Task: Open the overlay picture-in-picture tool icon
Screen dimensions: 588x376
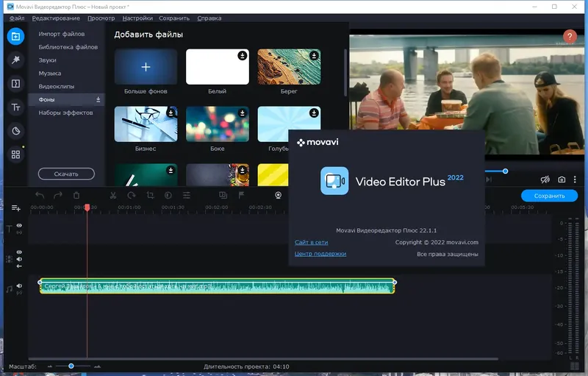Action: (x=223, y=195)
